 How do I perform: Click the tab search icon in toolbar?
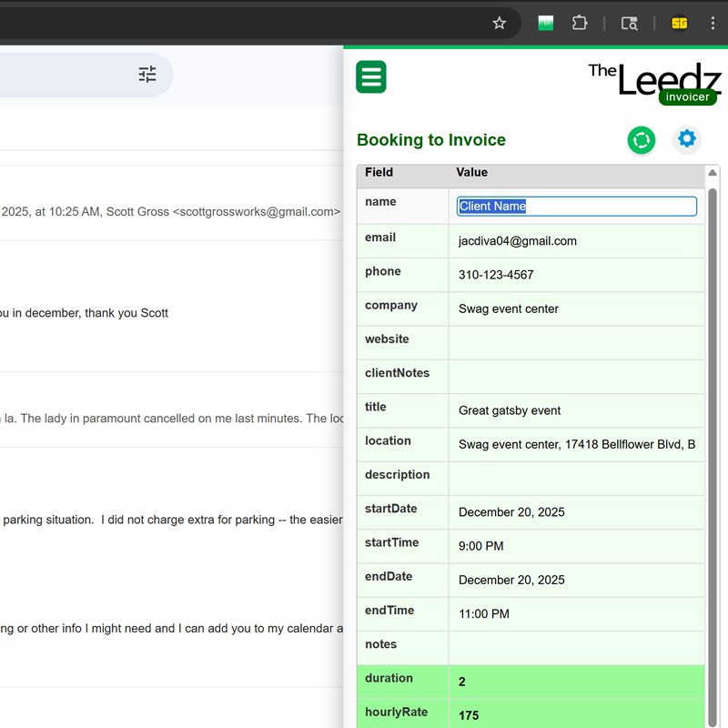[630, 24]
